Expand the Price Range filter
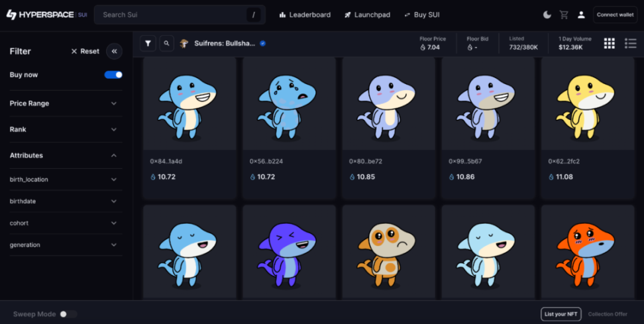This screenshot has height=324, width=644. 114,103
